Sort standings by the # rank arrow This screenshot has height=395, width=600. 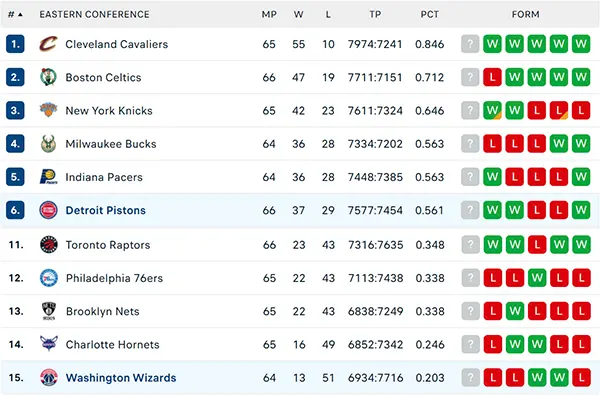click(20, 15)
